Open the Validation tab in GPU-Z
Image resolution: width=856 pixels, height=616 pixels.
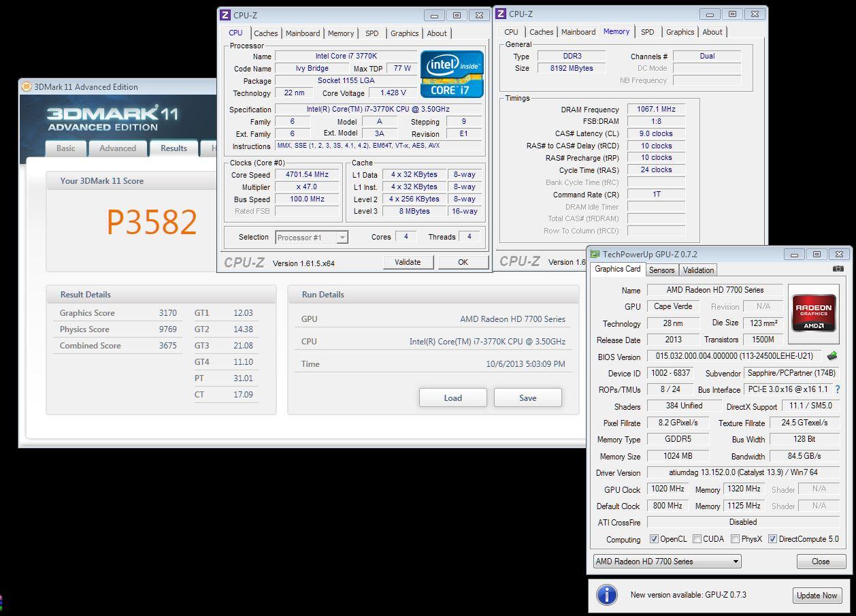699,270
